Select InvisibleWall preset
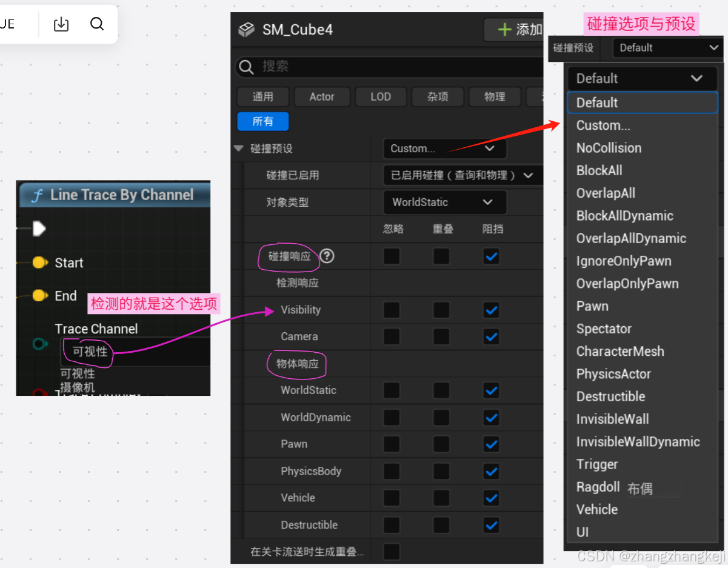 point(643,419)
